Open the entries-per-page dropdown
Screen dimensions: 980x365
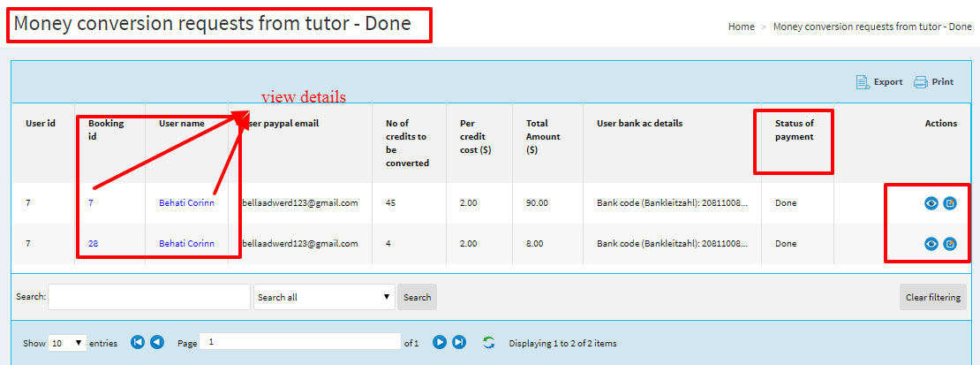point(67,343)
